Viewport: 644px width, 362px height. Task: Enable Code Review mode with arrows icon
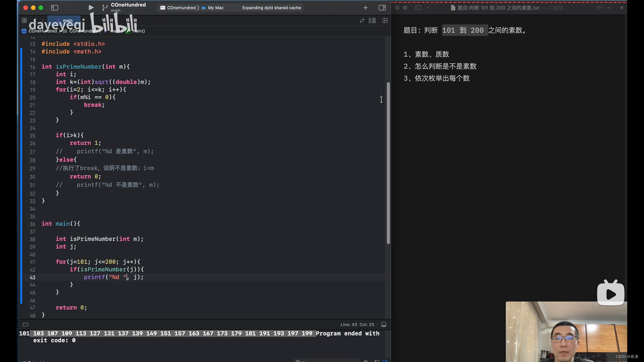point(362,20)
